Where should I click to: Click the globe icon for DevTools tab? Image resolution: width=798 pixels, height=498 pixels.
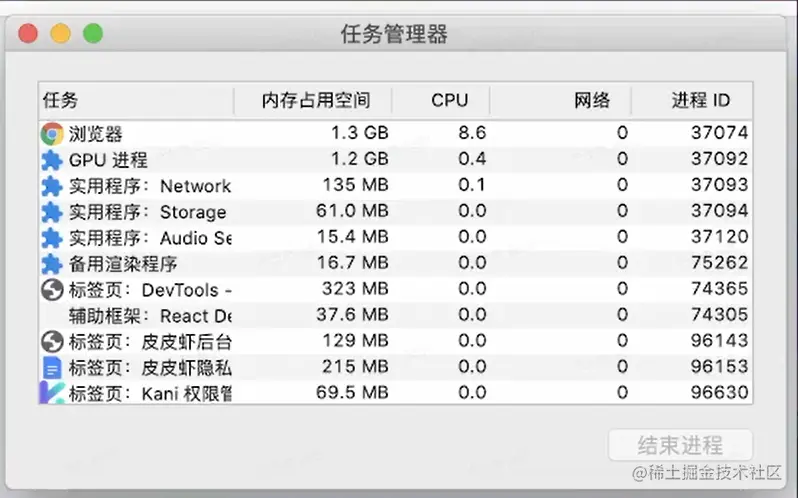click(x=52, y=290)
